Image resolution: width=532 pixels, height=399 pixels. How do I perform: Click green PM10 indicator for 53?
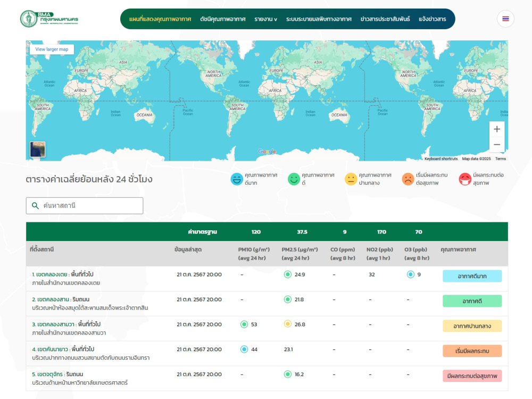pyautogui.click(x=244, y=325)
